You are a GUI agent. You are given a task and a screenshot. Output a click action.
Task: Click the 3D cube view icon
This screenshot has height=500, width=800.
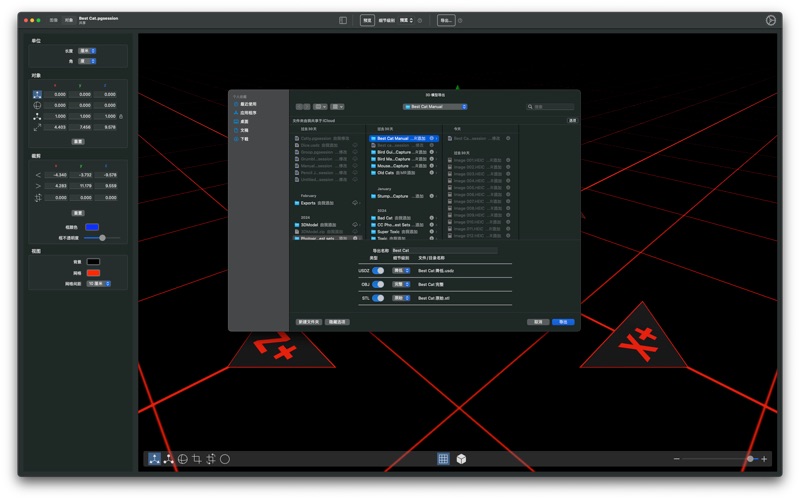(x=461, y=459)
